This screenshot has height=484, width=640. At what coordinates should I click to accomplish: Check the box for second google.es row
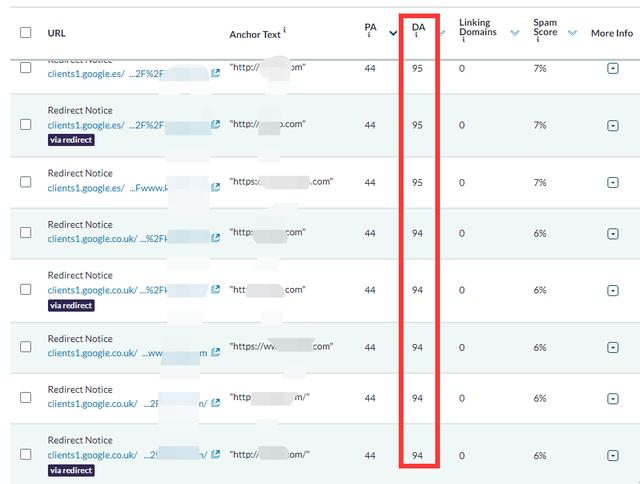coord(26,124)
